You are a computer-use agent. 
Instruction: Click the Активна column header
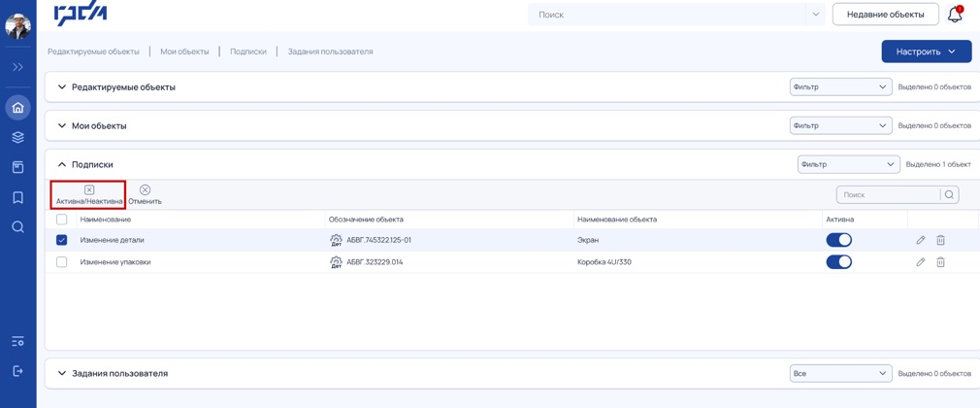pos(840,220)
